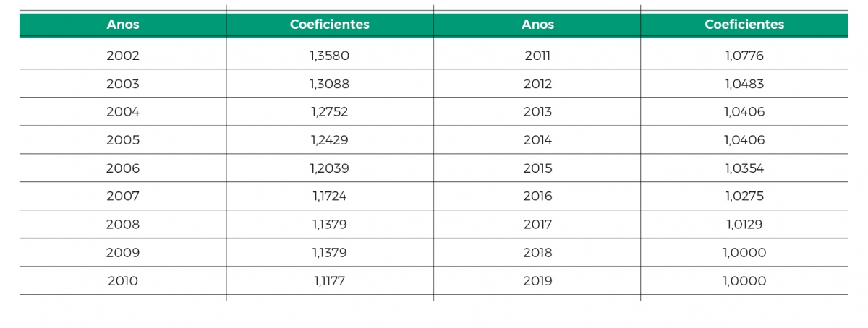
Task: Select the year 2019 cell
Action: (x=537, y=281)
